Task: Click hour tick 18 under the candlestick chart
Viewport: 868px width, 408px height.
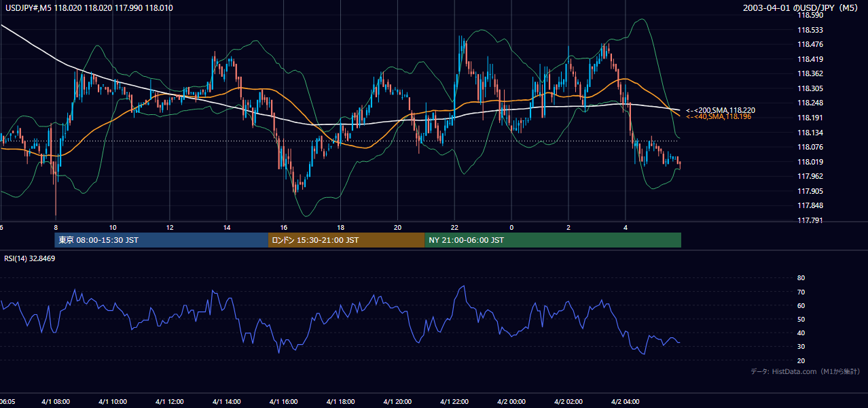Action: click(341, 227)
